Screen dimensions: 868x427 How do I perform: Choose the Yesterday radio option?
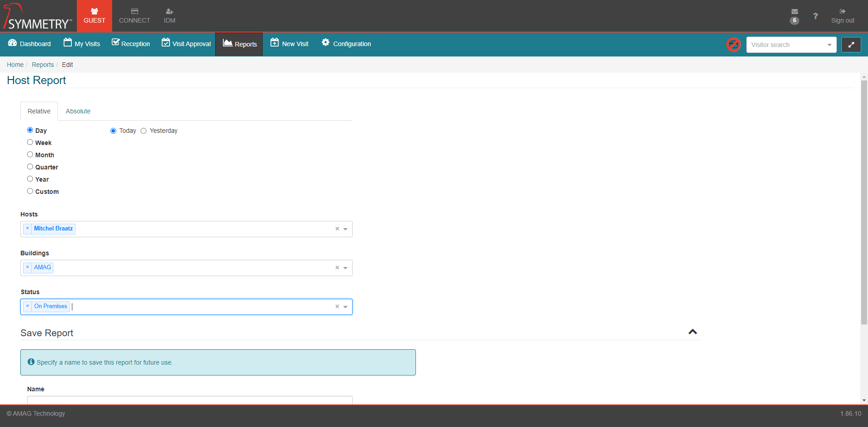144,131
